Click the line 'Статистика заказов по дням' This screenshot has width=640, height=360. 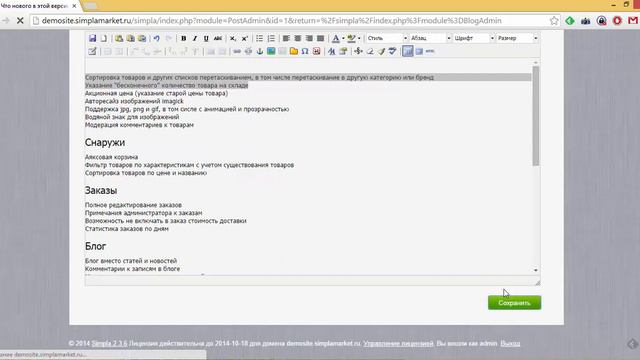[127, 229]
